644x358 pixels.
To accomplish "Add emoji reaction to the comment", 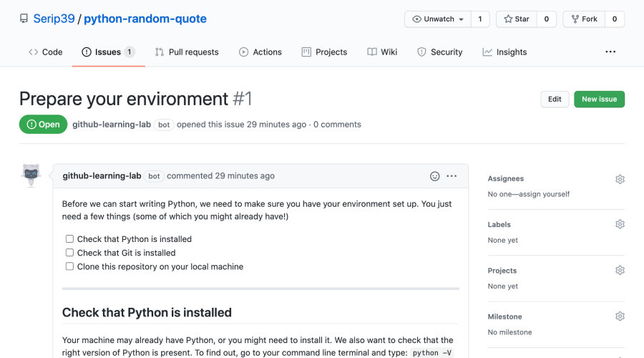I will (x=434, y=176).
